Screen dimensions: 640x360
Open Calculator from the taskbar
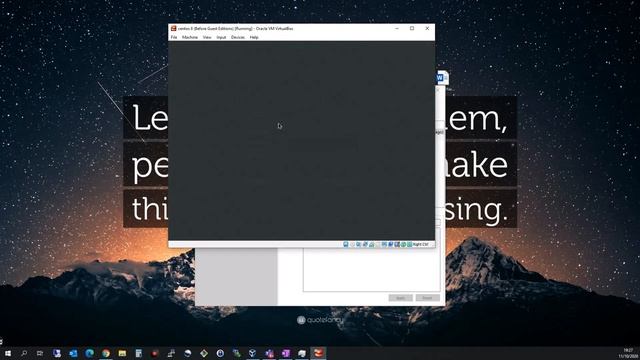click(138, 353)
